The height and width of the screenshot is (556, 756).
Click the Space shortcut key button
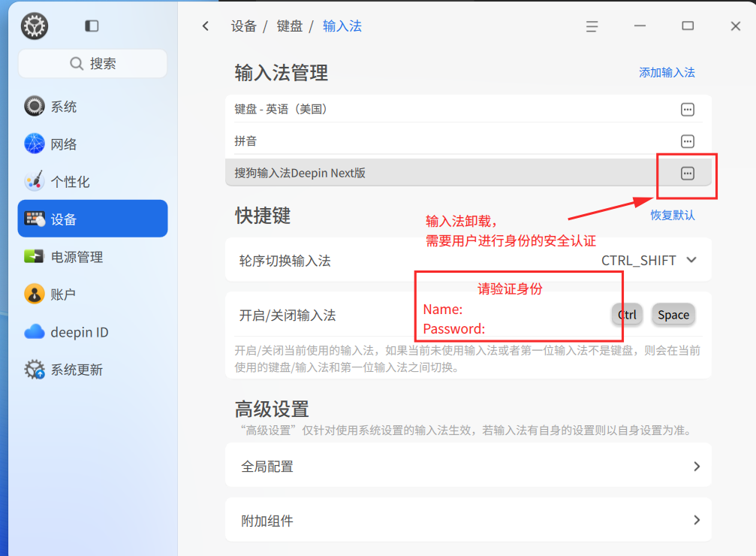(x=673, y=315)
